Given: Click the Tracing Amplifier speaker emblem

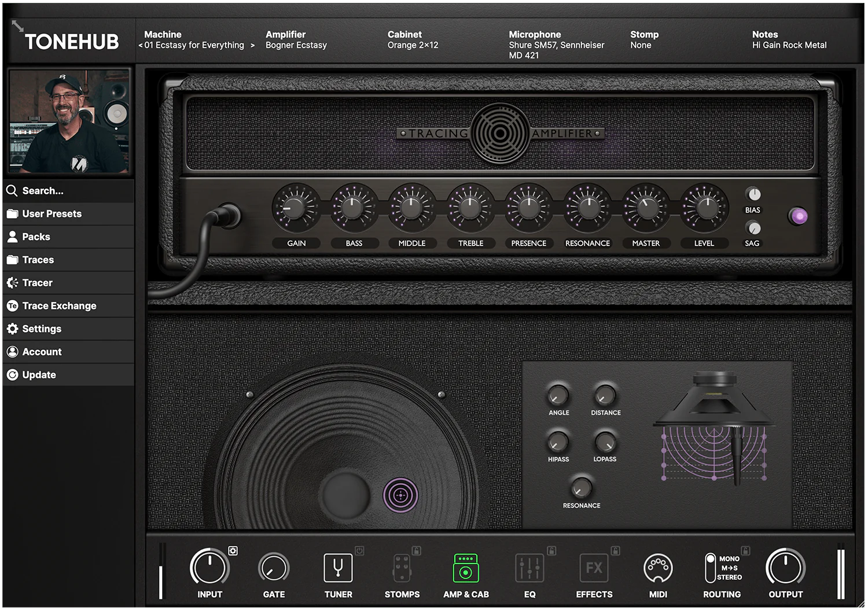Looking at the screenshot, I should (x=500, y=134).
